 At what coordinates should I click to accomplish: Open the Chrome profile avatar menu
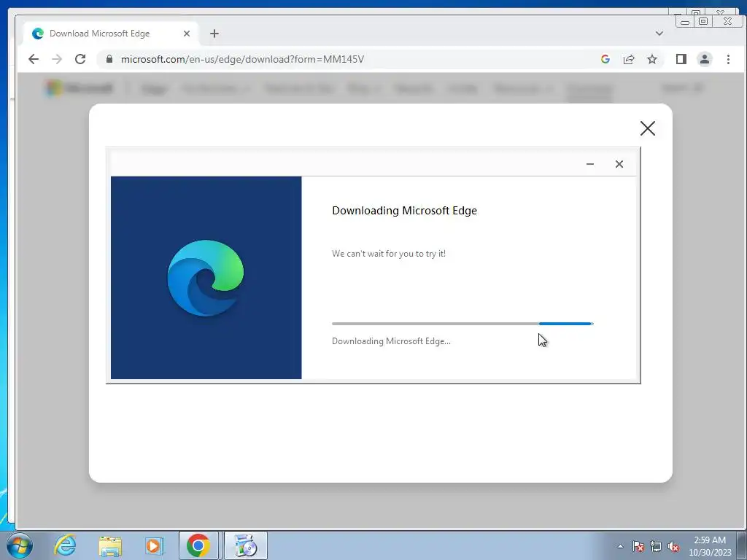(x=705, y=59)
